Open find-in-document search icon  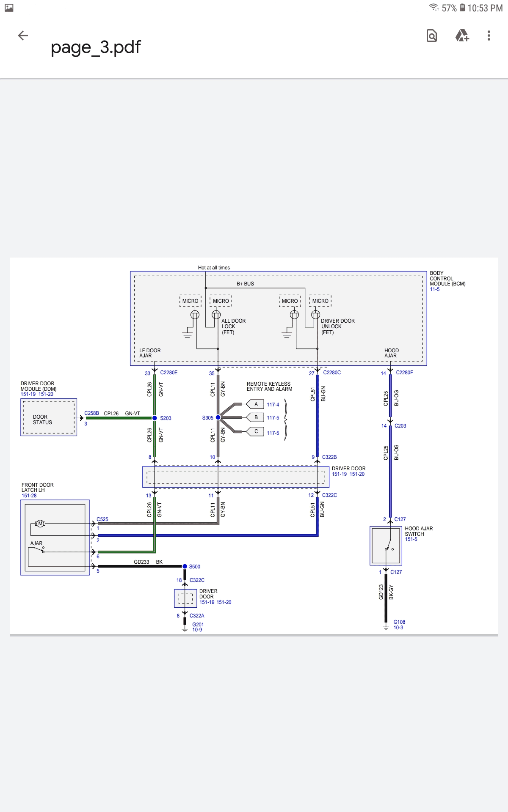(432, 36)
